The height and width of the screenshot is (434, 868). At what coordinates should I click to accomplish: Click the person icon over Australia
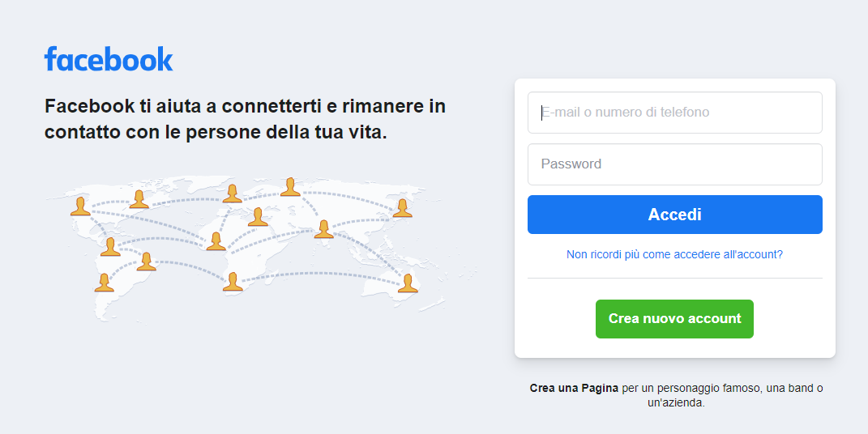(408, 283)
